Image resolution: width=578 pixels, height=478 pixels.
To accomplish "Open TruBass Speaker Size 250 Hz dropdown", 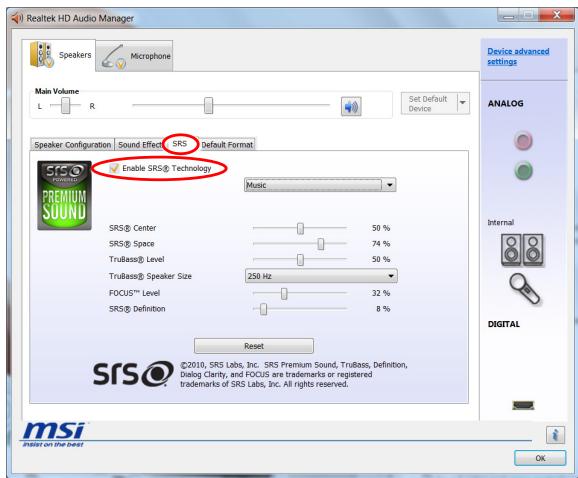I will point(321,276).
